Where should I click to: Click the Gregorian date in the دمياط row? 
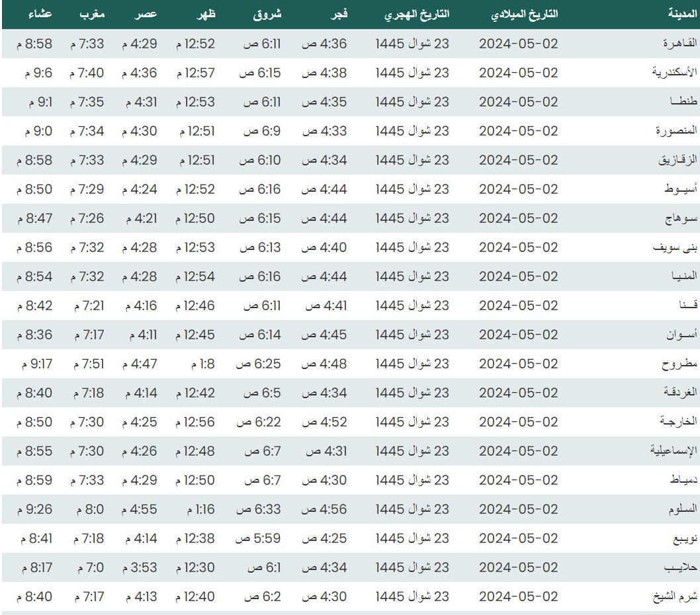(518, 480)
